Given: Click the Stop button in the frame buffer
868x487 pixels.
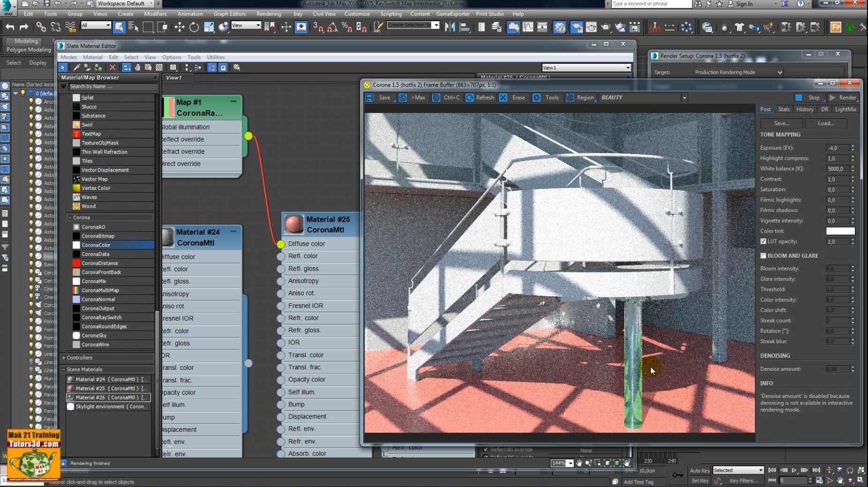Looking at the screenshot, I should coord(810,97).
